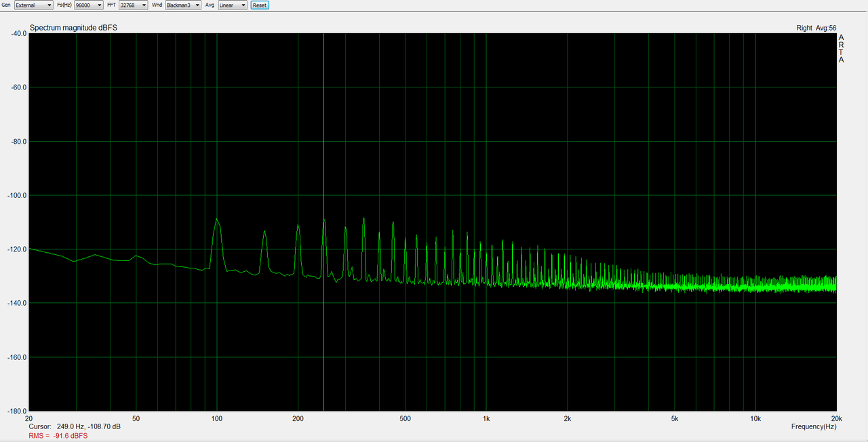Click the Reset button
This screenshot has width=868, height=442.
(x=260, y=5)
